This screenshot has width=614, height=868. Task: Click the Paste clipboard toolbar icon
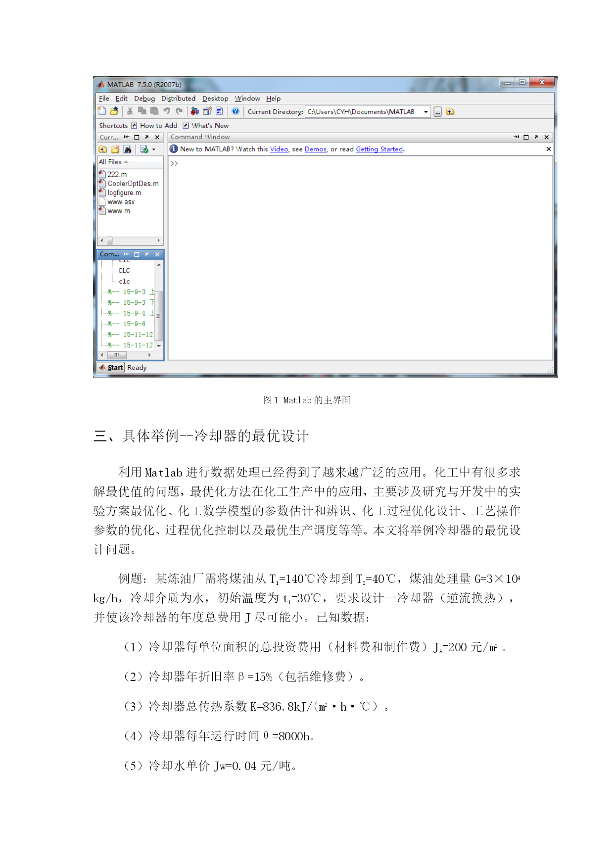(154, 111)
